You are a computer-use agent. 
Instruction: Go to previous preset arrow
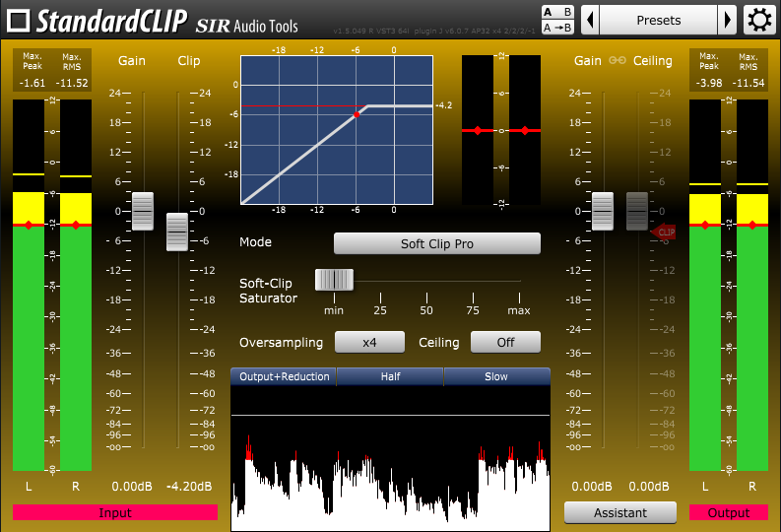pyautogui.click(x=590, y=20)
